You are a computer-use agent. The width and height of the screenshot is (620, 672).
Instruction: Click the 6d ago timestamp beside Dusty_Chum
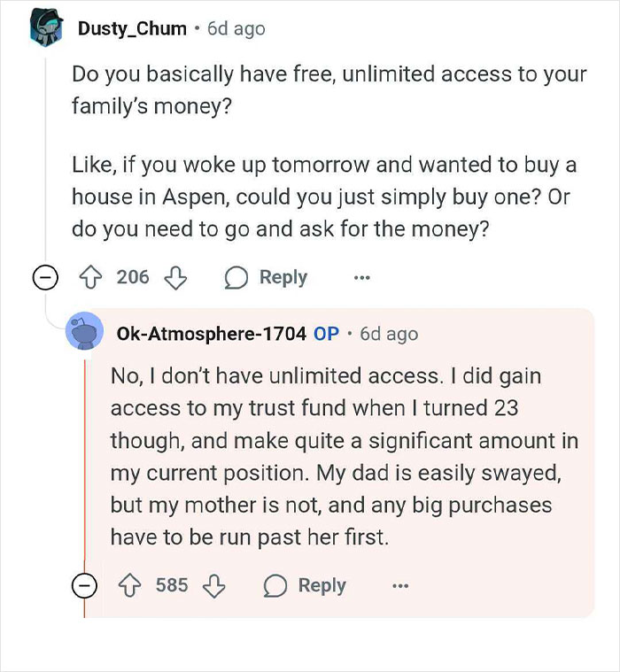coord(236,28)
